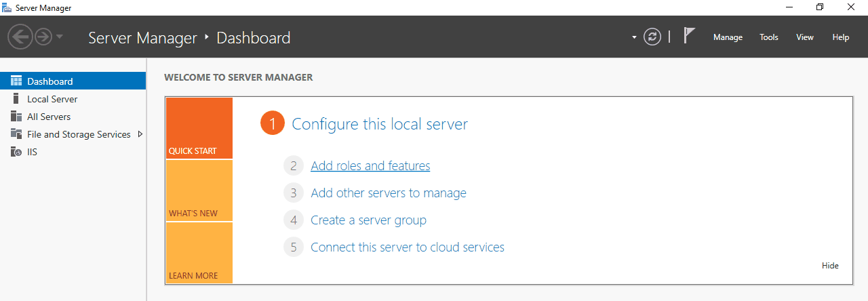
Task: Open the Tools menu
Action: click(769, 37)
